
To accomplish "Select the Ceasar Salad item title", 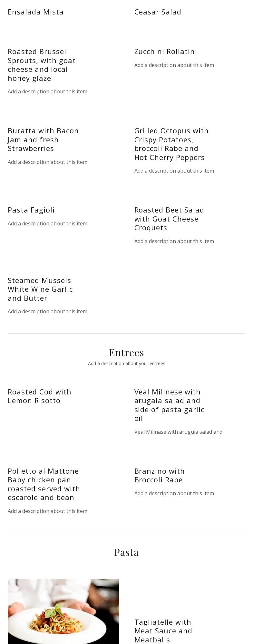I will [158, 12].
